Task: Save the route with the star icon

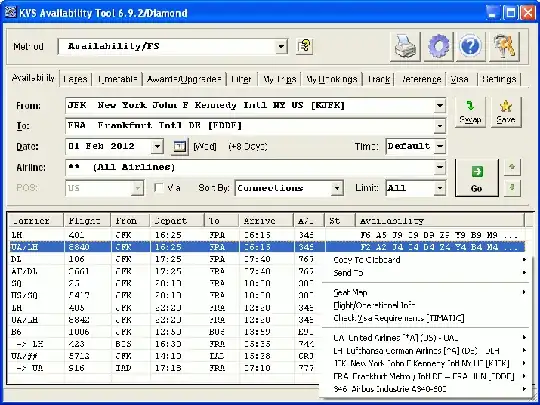Action: 506,112
